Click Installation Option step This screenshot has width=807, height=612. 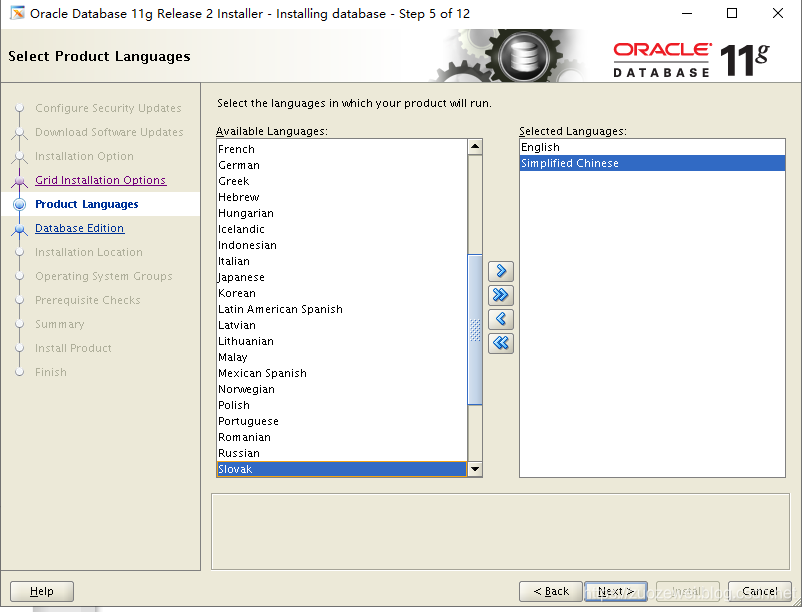coord(84,156)
